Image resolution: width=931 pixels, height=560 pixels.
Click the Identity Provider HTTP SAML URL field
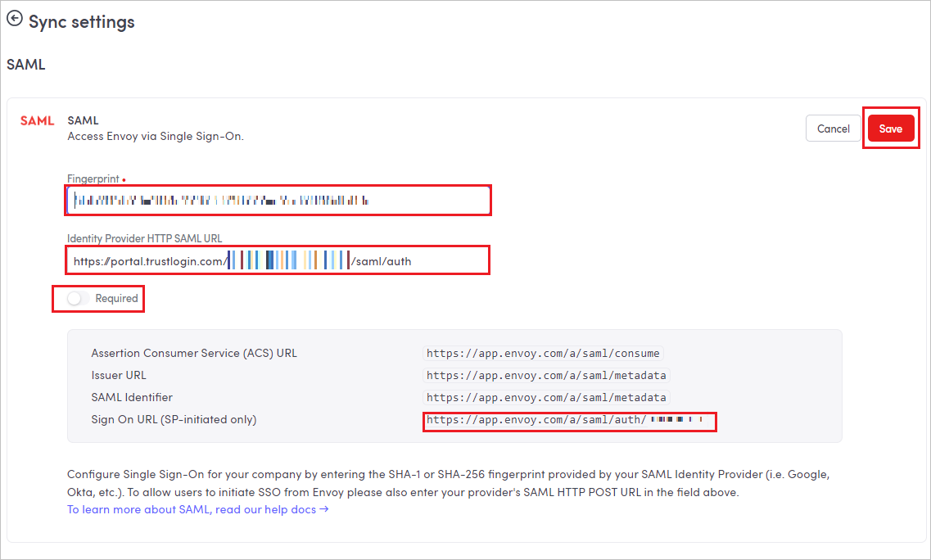click(278, 260)
